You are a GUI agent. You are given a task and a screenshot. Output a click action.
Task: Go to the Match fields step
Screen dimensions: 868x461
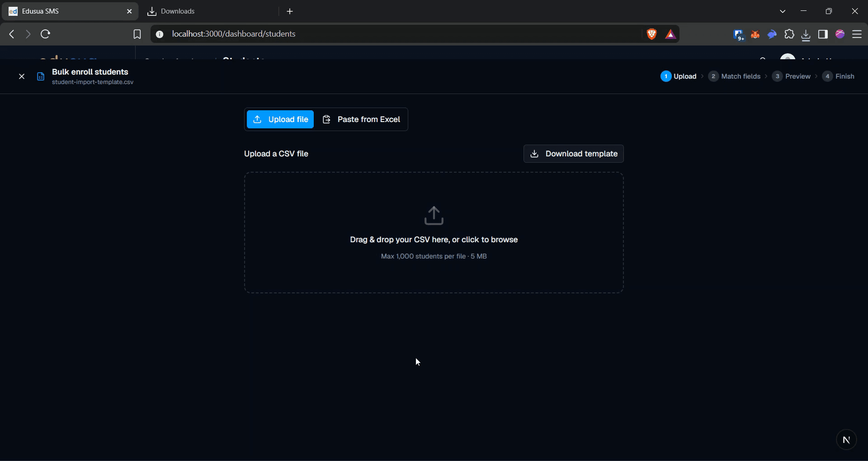tap(734, 76)
